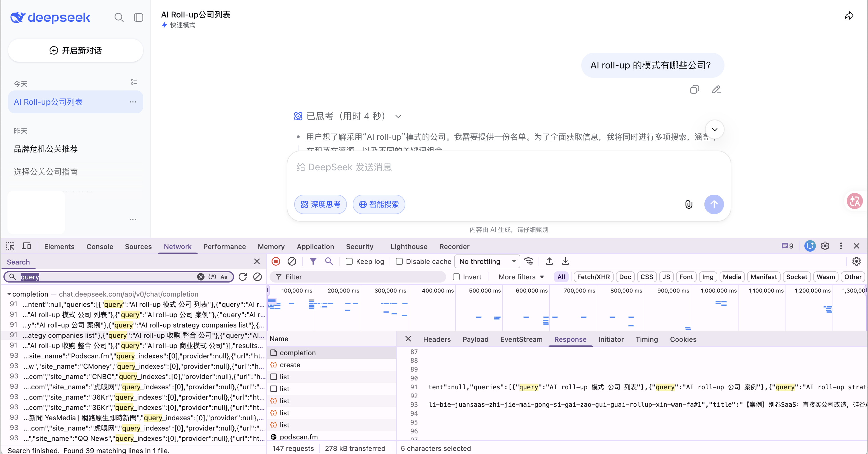Image resolution: width=868 pixels, height=454 pixels.
Task: Start a new chat with 开启新对话
Action: [x=76, y=50]
